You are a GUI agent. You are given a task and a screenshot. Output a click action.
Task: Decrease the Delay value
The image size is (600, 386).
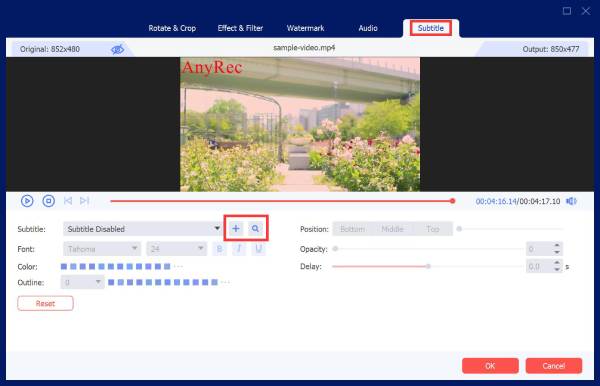(557, 270)
